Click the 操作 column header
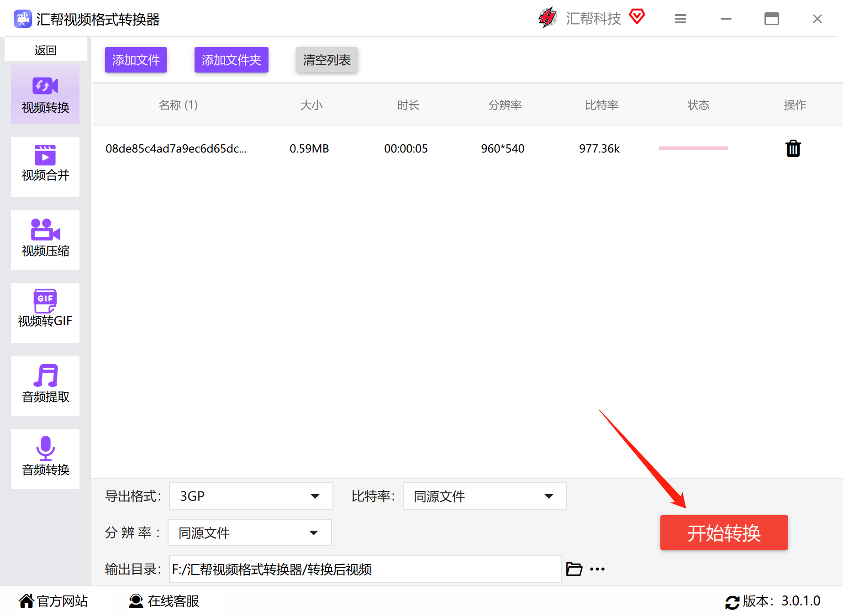The height and width of the screenshot is (616, 843). (795, 105)
